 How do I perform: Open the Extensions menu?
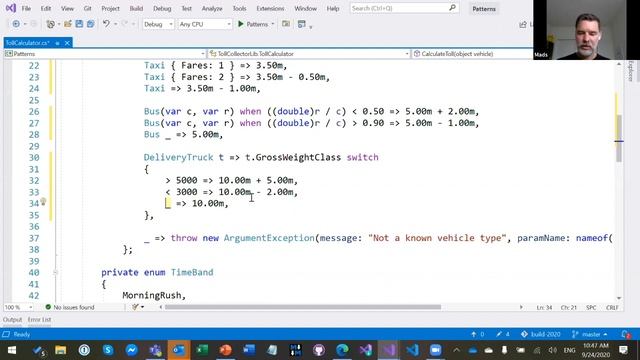pos(270,8)
